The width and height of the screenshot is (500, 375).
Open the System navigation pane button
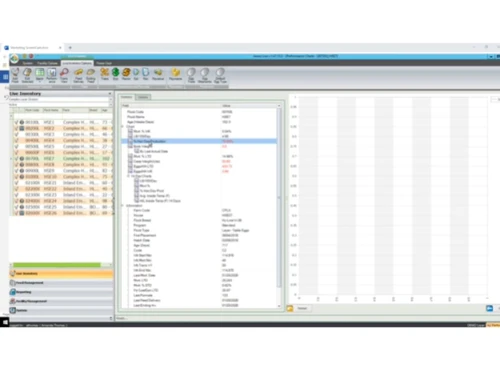pos(61,310)
